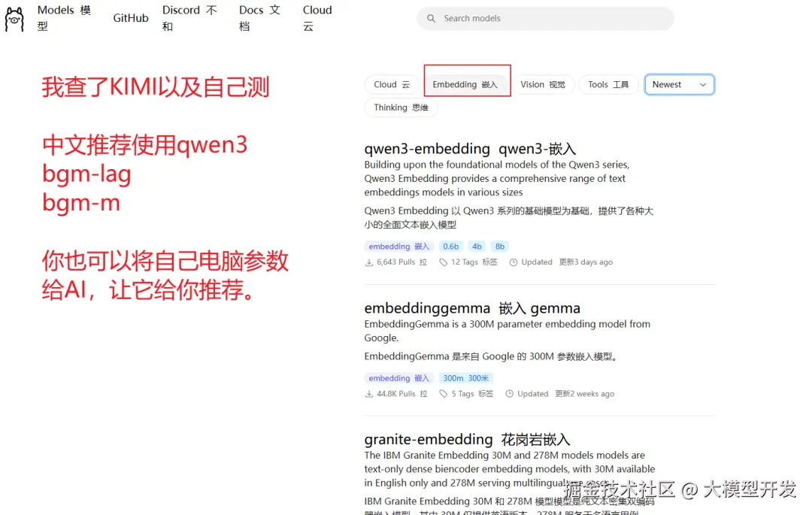The height and width of the screenshot is (515, 812).
Task: Click the download icon beside 6,643 Pulls
Action: pyautogui.click(x=369, y=262)
